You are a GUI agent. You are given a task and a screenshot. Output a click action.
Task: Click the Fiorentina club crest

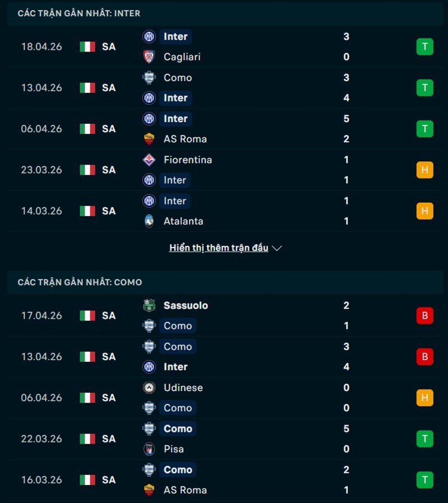pyautogui.click(x=148, y=160)
